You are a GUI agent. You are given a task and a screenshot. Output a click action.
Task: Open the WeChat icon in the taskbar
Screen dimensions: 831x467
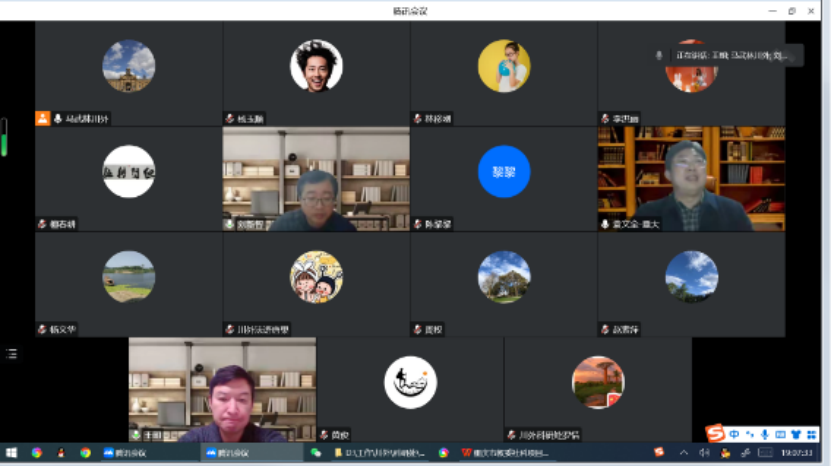coord(316,453)
